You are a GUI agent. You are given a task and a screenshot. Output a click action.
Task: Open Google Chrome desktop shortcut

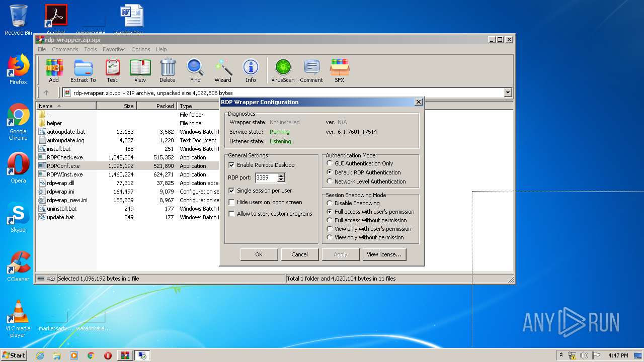point(18,122)
